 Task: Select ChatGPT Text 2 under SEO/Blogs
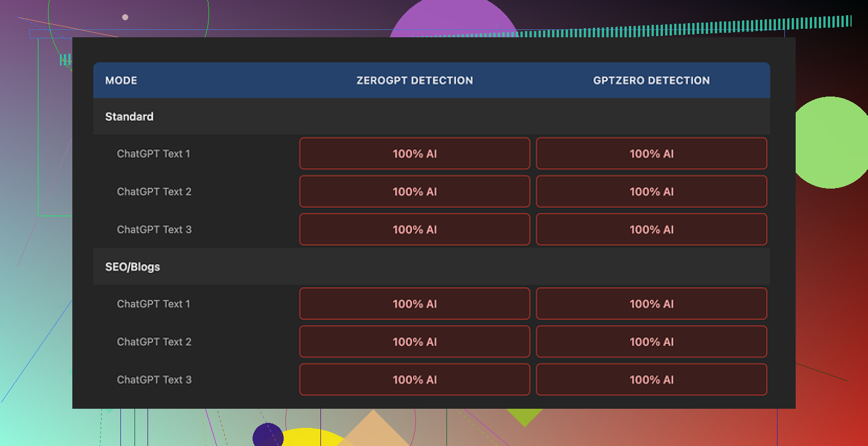coord(154,342)
